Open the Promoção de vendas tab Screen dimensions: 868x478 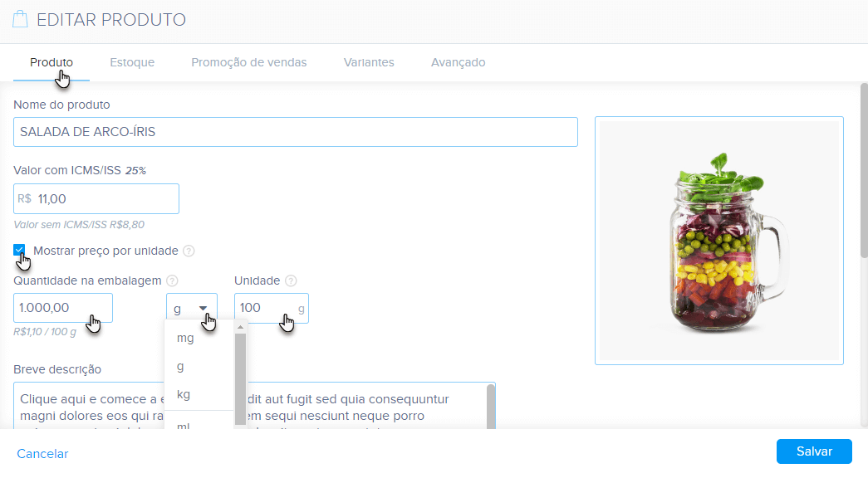click(x=249, y=62)
